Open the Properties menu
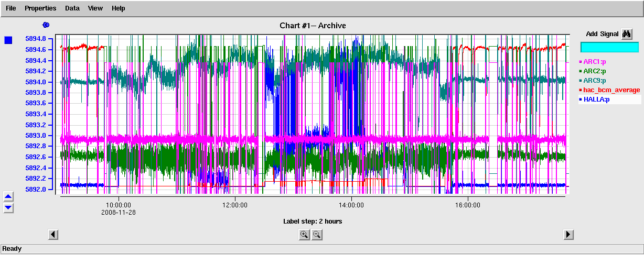 (40, 8)
